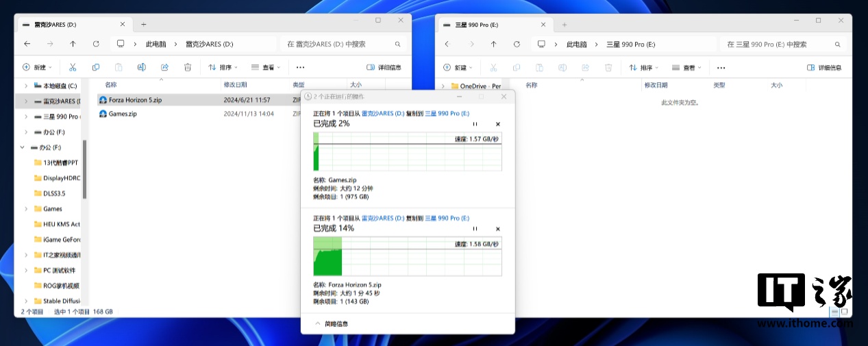868x346 pixels.
Task: Refresh the 三星 990 Pro (E:) window
Action: (x=517, y=44)
